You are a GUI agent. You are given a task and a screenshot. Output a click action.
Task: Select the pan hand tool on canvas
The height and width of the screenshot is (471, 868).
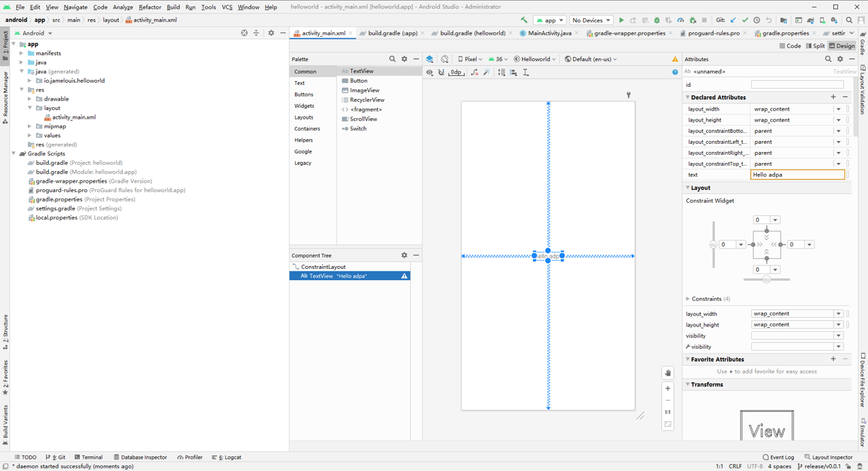coord(668,373)
